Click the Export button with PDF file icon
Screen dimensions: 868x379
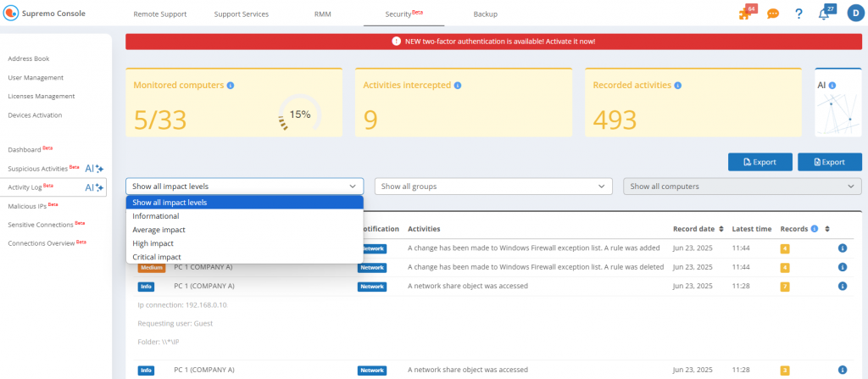[760, 162]
